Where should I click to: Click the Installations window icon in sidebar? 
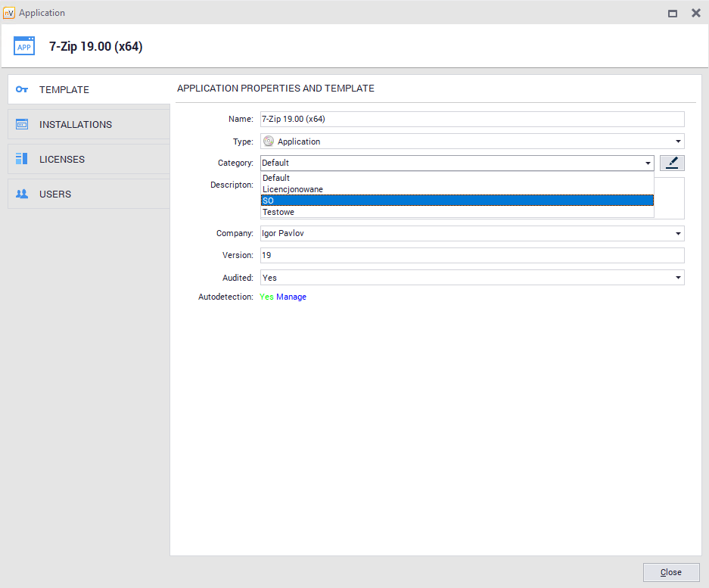tap(22, 124)
